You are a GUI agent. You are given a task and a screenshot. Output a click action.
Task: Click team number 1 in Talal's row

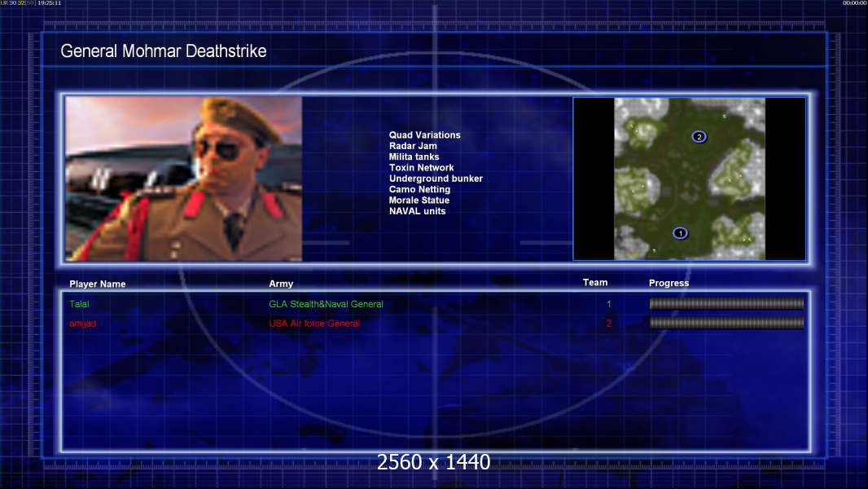click(609, 304)
